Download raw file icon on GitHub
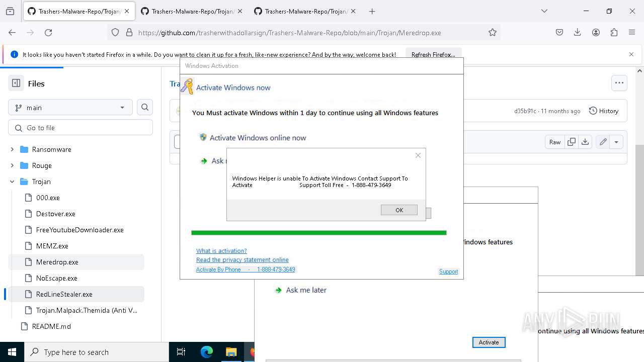 pyautogui.click(x=585, y=142)
